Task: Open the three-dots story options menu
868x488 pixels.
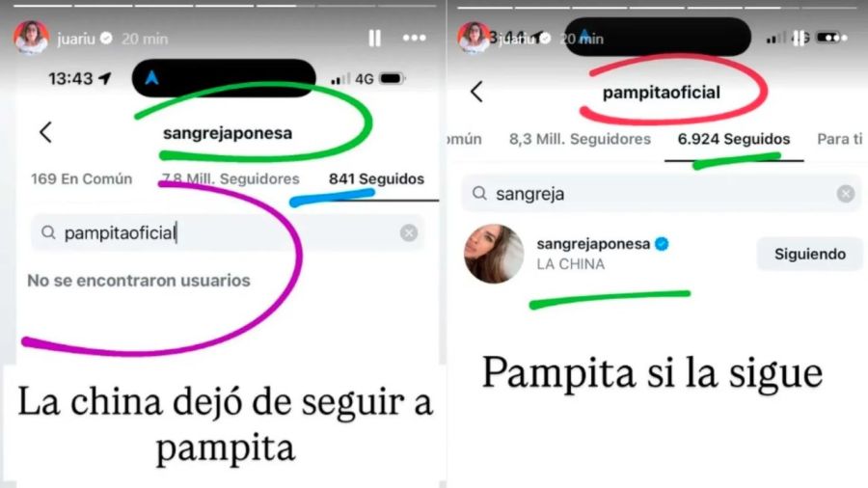Action: tap(414, 38)
